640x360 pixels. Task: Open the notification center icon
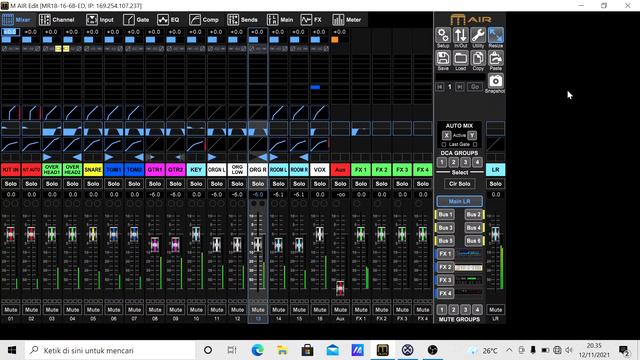(x=624, y=350)
